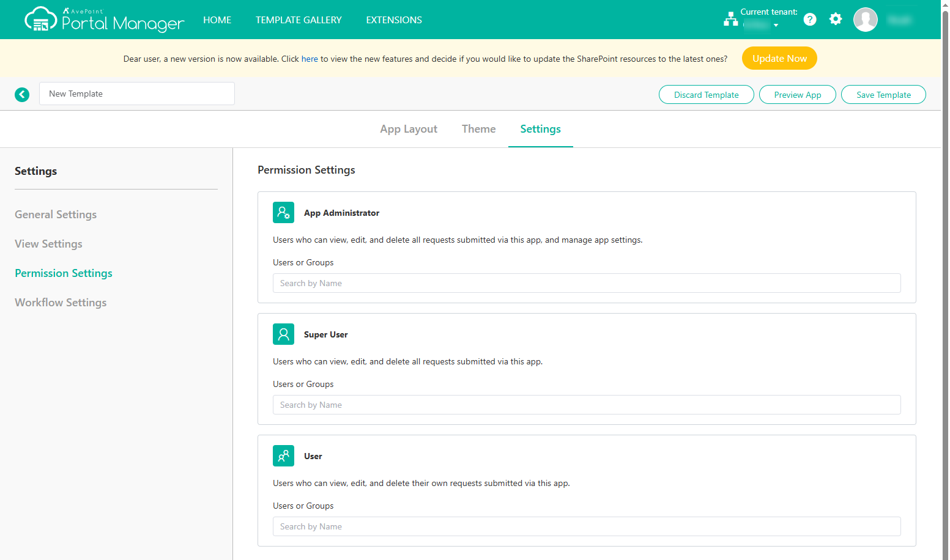Open TEMPLATE GALLERY in top navigation
Screen dimensions: 950x560
[x=299, y=20]
